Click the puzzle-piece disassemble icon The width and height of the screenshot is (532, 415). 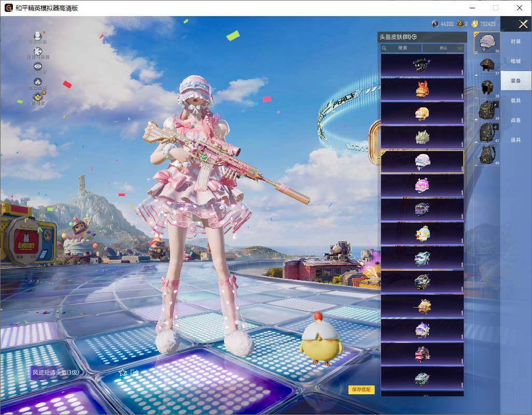click(x=38, y=51)
